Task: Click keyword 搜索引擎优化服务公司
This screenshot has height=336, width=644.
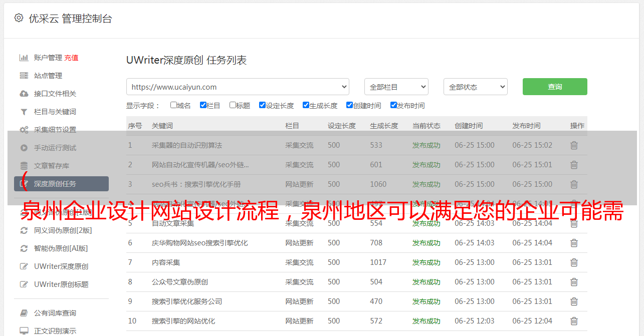Action: [x=187, y=301]
